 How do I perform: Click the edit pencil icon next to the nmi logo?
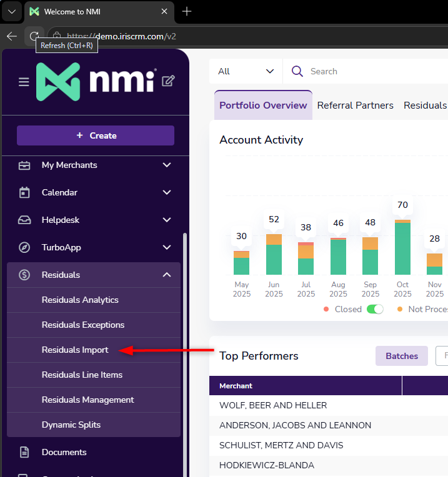pos(168,81)
